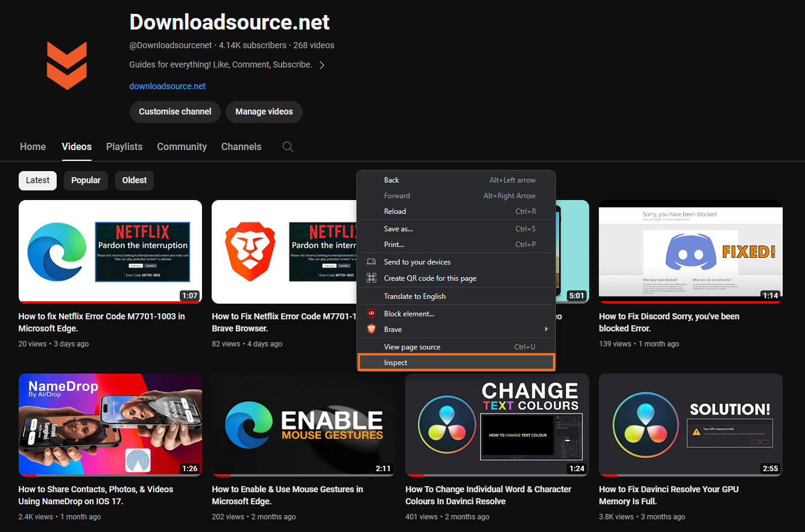
Task: Click the Brave lion icon in the context menu
Action: 371,329
